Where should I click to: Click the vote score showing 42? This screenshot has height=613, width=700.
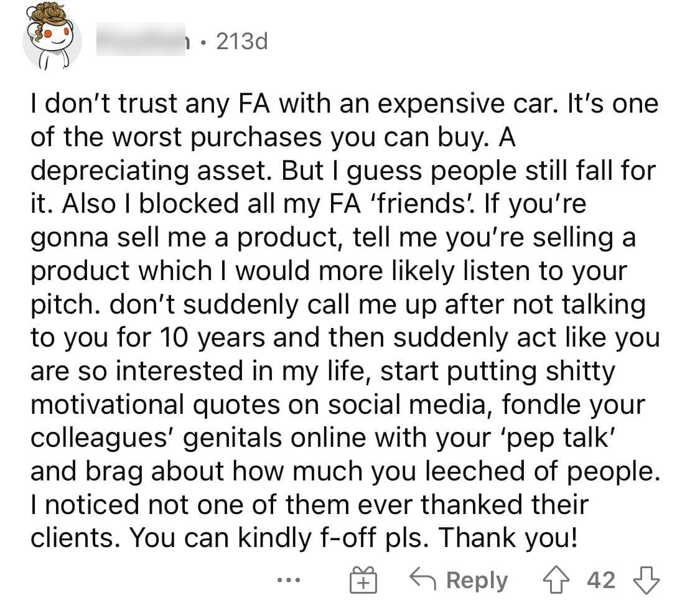click(x=601, y=580)
